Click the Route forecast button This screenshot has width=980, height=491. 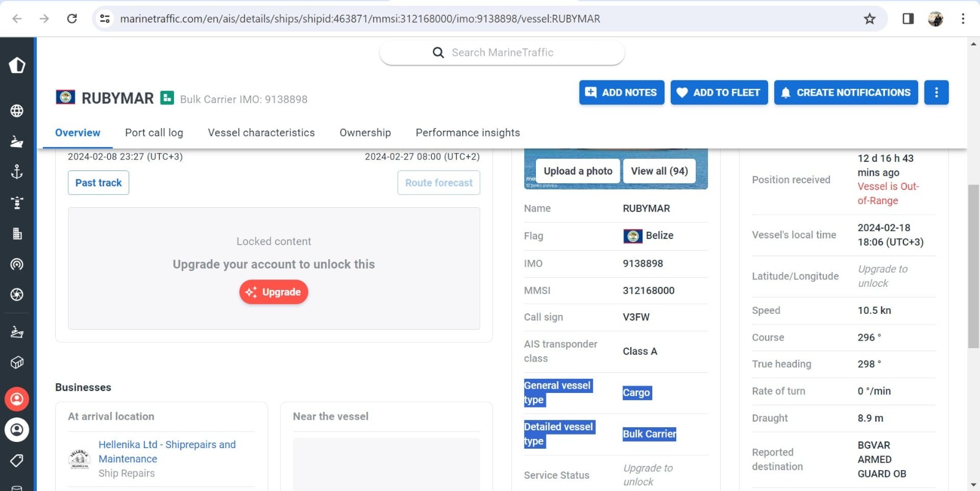point(439,183)
